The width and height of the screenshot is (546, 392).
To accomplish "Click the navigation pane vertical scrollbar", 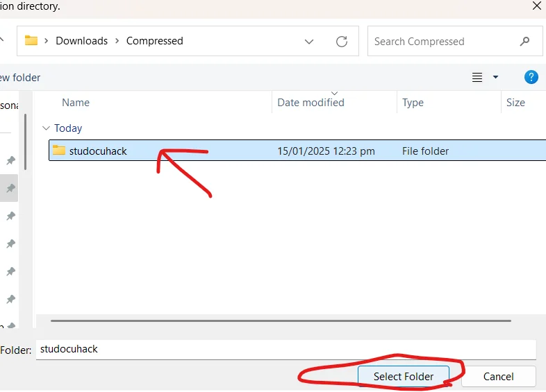I will click(25, 142).
